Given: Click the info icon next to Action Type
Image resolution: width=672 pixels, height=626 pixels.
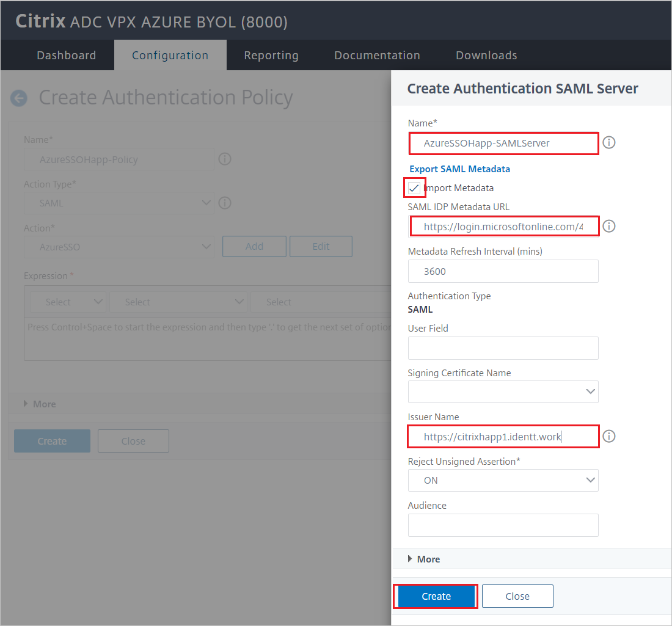Looking at the screenshot, I should (x=224, y=203).
